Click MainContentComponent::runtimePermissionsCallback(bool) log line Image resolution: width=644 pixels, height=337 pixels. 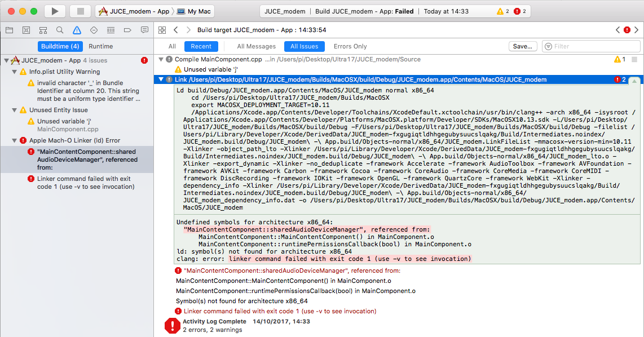point(295,291)
